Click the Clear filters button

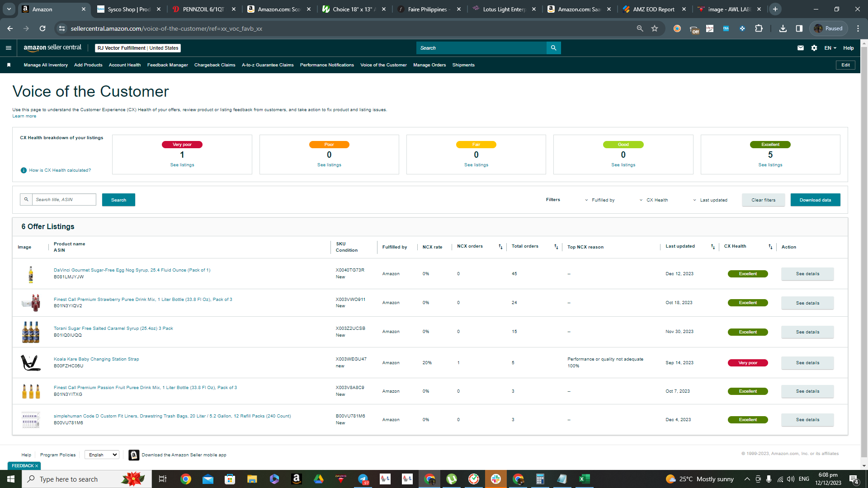763,200
